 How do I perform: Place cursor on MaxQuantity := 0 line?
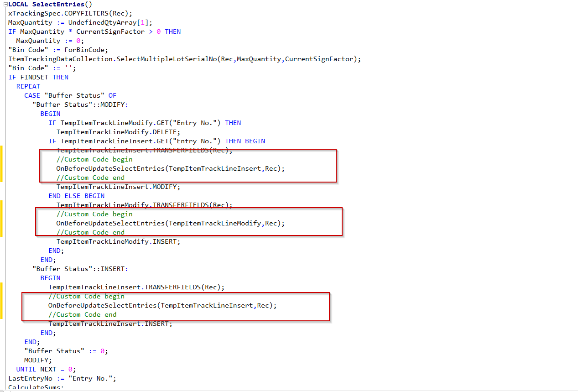coord(50,41)
